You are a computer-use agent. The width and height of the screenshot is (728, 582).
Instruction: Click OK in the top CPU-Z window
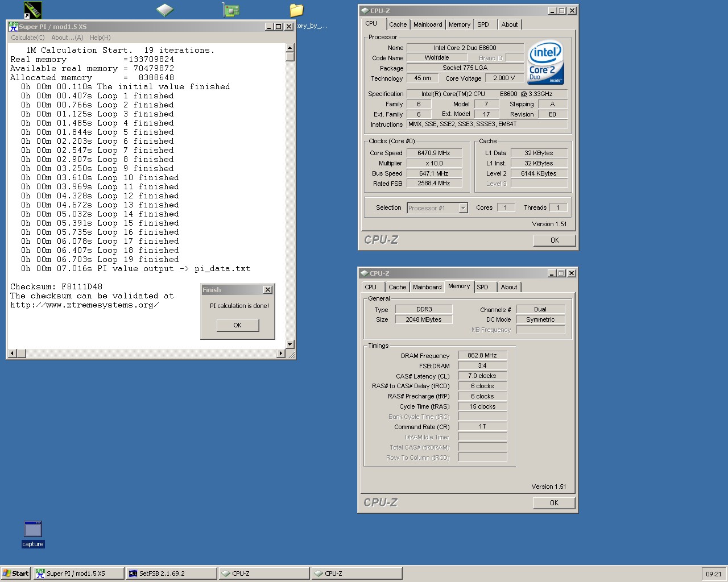[555, 240]
